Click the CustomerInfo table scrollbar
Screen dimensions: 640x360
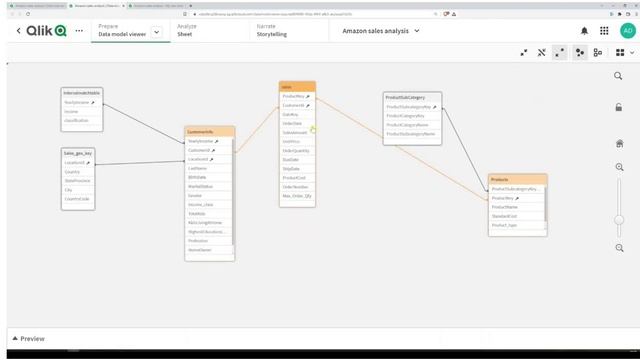tap(233, 192)
